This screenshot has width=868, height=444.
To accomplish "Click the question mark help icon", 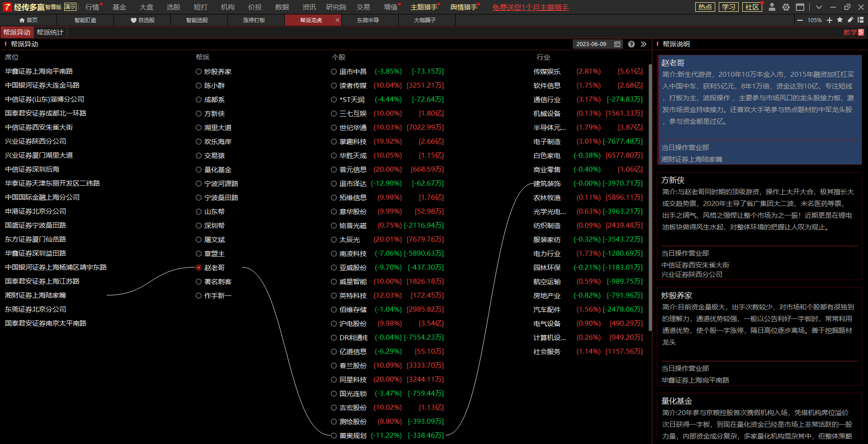I will (631, 44).
